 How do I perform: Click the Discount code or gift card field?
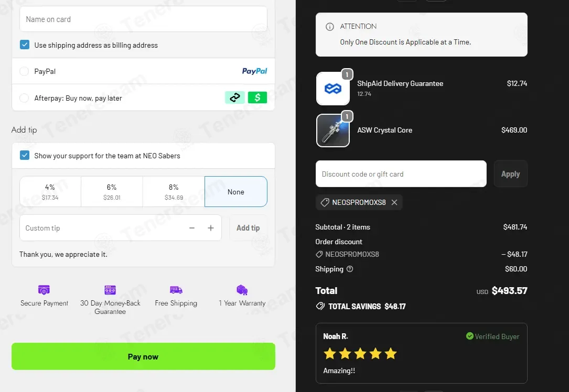tap(401, 173)
